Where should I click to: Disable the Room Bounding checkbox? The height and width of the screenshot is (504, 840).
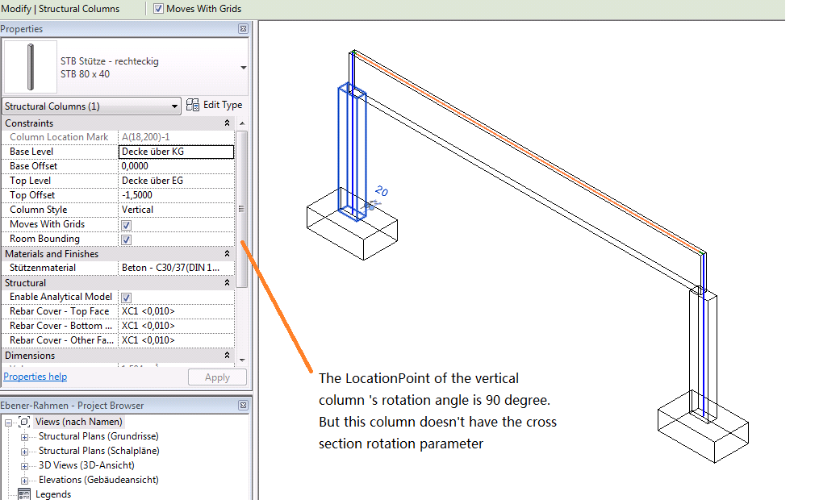tap(126, 239)
